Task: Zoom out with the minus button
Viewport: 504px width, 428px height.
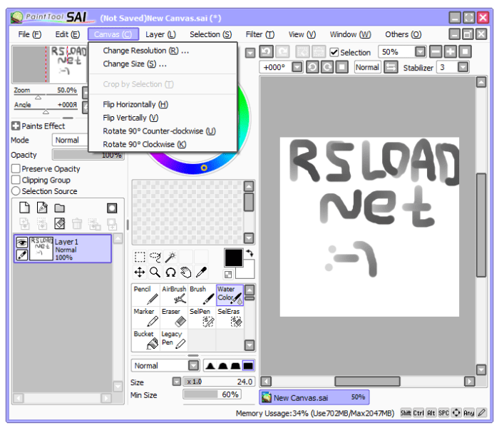Action: pyautogui.click(x=436, y=51)
